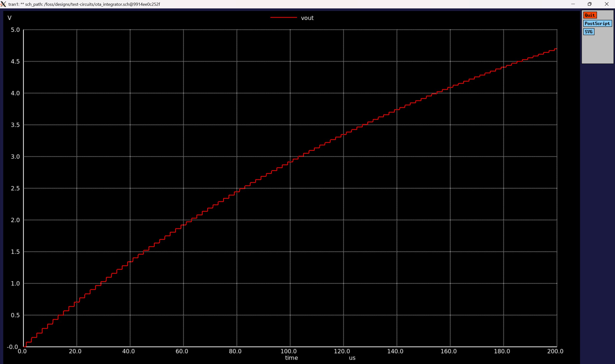The width and height of the screenshot is (615, 364).
Task: Close the tran1 plot window
Action: 606,4
